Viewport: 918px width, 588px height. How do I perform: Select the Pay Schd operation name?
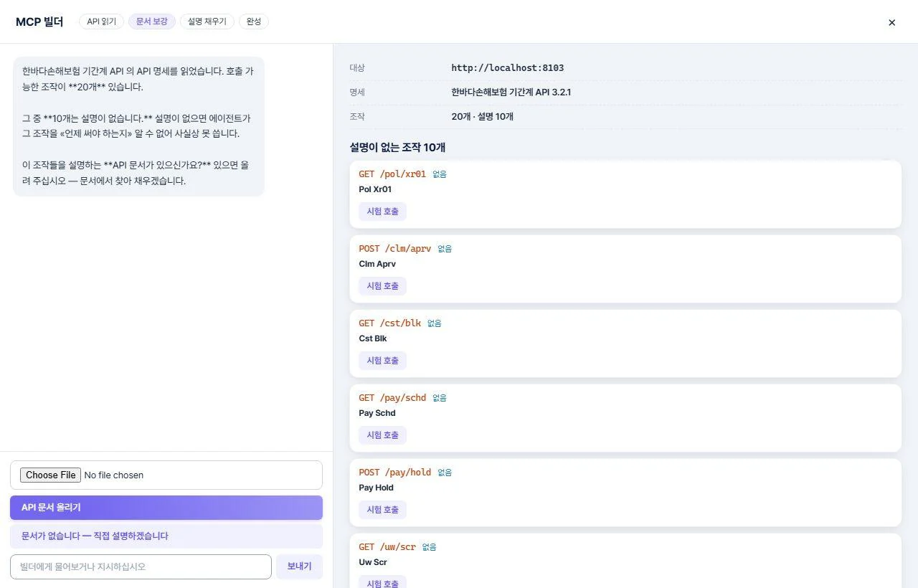pos(377,414)
